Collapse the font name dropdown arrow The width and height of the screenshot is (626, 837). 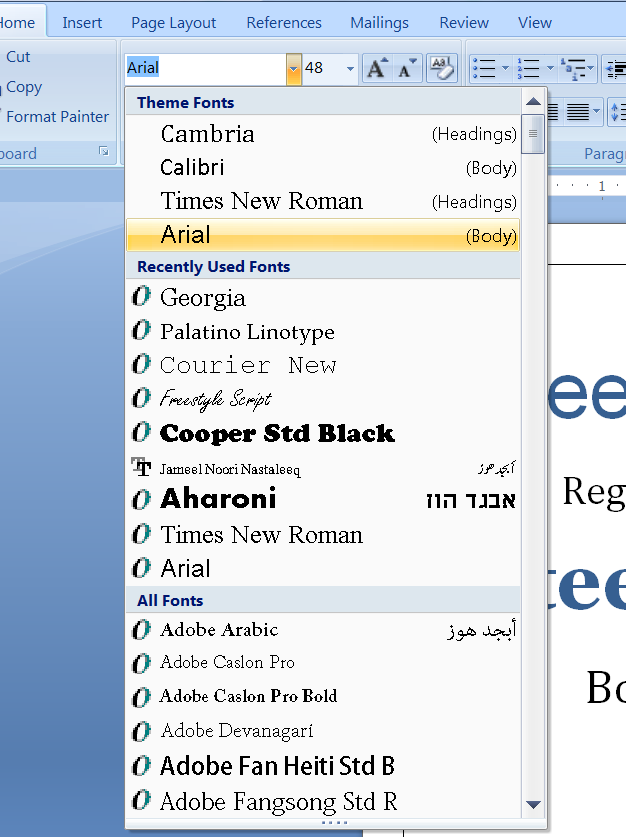click(x=294, y=68)
